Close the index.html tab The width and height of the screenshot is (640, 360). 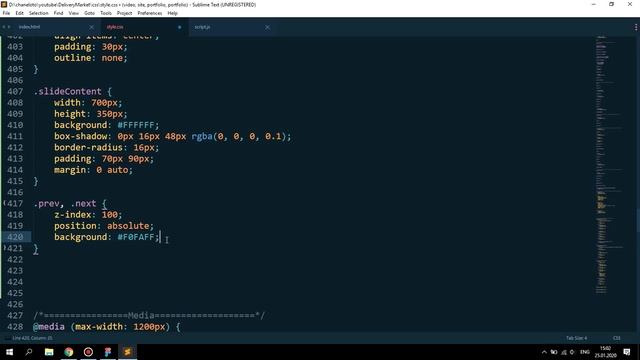click(x=91, y=27)
